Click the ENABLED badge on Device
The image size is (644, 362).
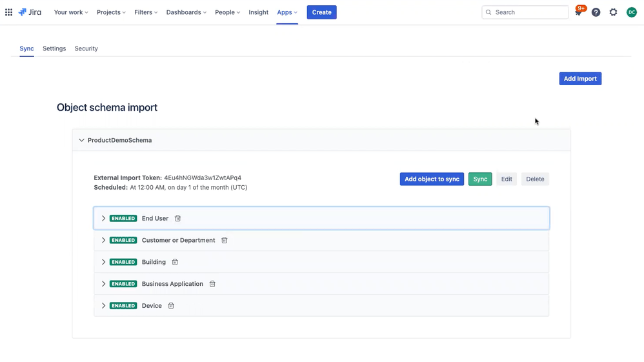[123, 305]
